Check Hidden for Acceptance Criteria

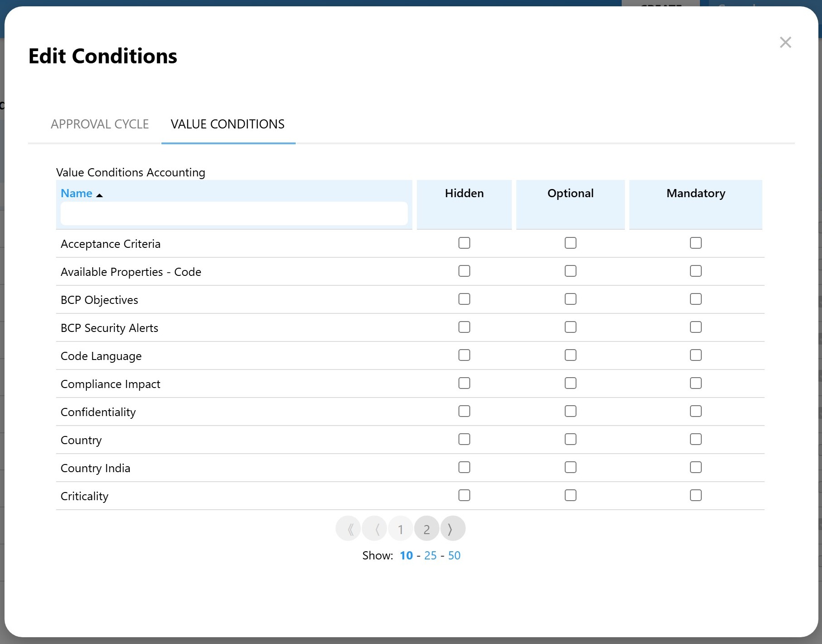pyautogui.click(x=464, y=243)
